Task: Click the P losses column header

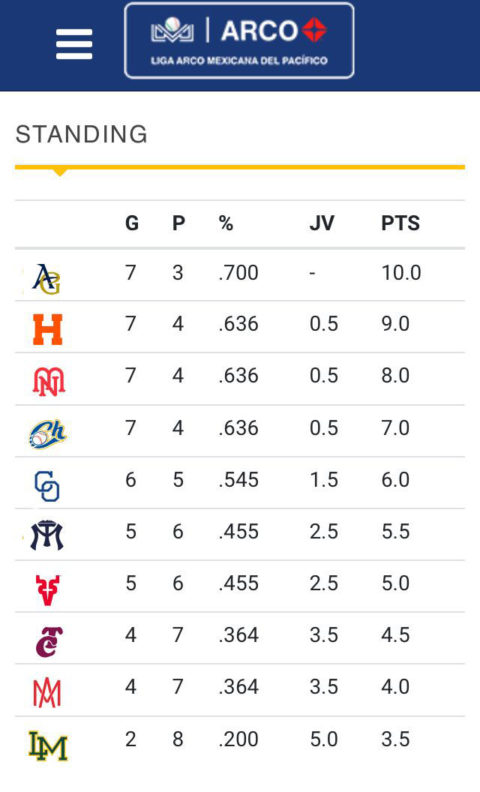Action: [179, 223]
